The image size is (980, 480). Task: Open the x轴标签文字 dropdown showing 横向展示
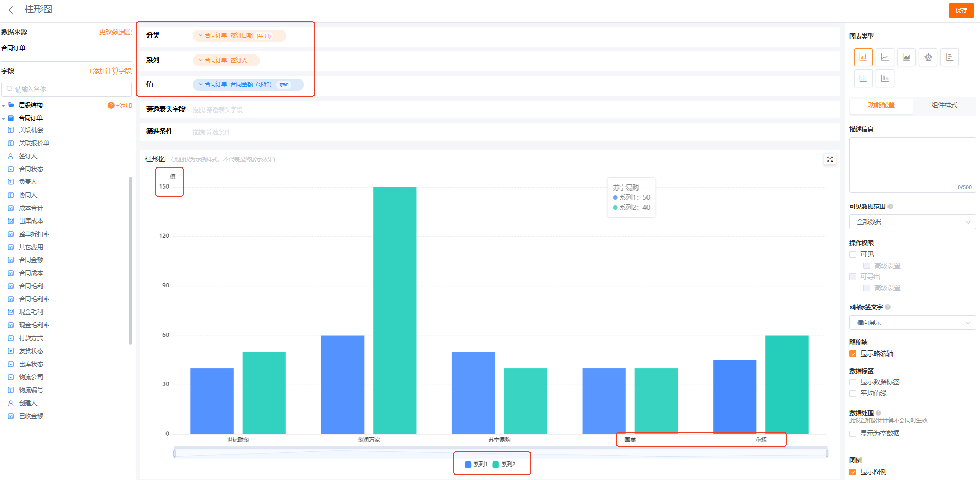click(x=912, y=323)
